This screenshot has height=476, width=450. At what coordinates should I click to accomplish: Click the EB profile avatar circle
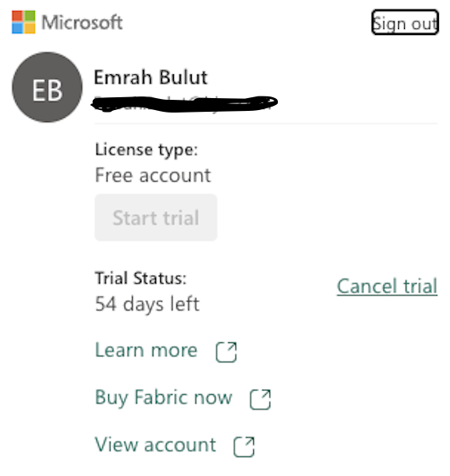[47, 87]
